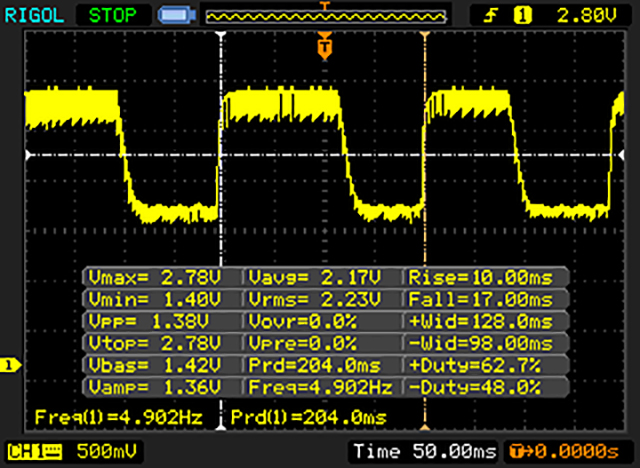
Task: Click the Vovr=0.0% measurement
Action: coord(303,322)
